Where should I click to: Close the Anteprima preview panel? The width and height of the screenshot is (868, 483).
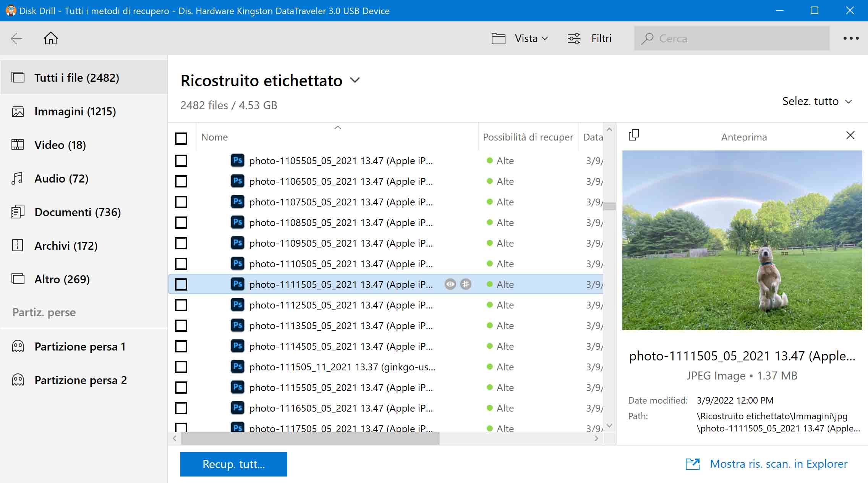tap(850, 135)
